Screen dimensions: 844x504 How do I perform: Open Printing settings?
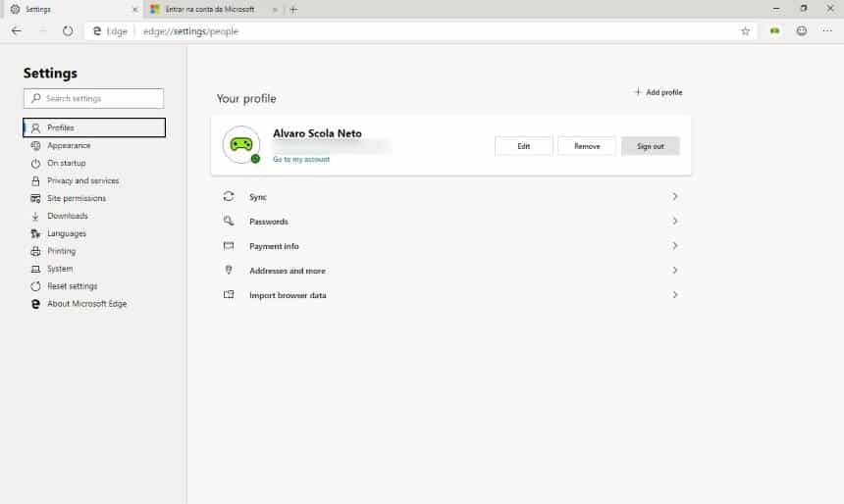[x=62, y=251]
